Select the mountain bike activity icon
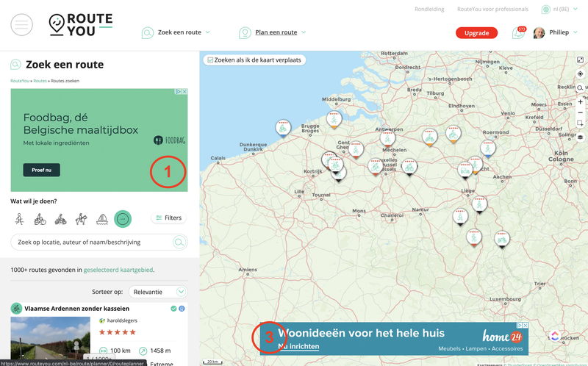This screenshot has height=366, width=588. coord(60,219)
